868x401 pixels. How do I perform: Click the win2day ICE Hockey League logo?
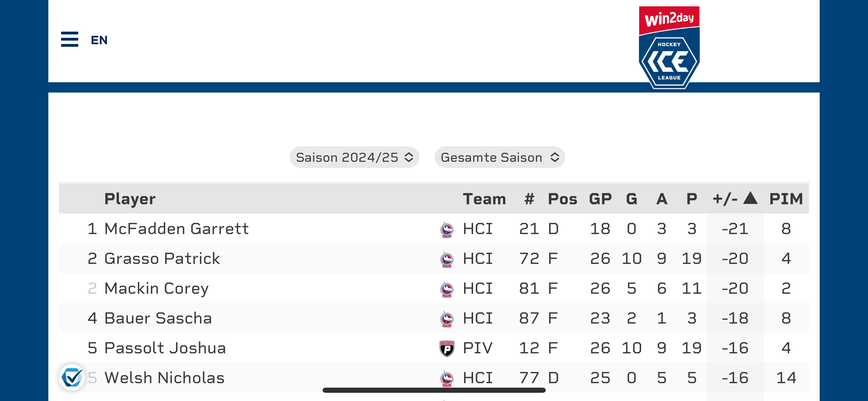(x=669, y=47)
